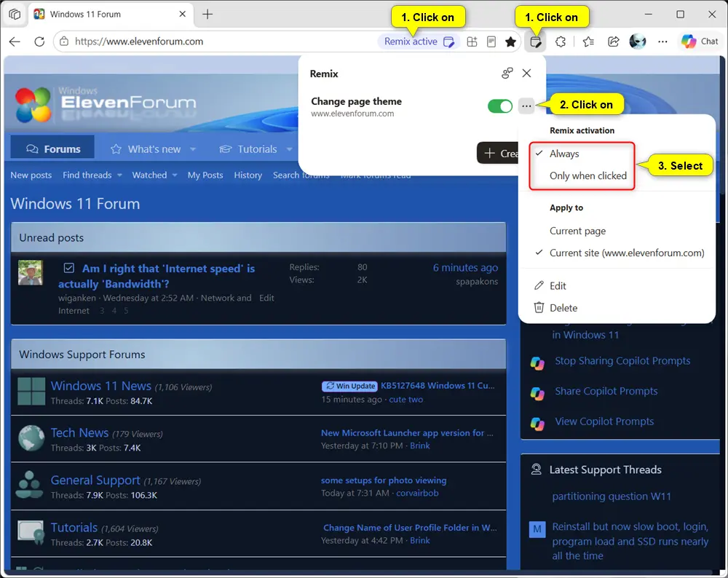Check the unread post checkbox icon
This screenshot has width=728, height=578.
pyautogui.click(x=68, y=269)
